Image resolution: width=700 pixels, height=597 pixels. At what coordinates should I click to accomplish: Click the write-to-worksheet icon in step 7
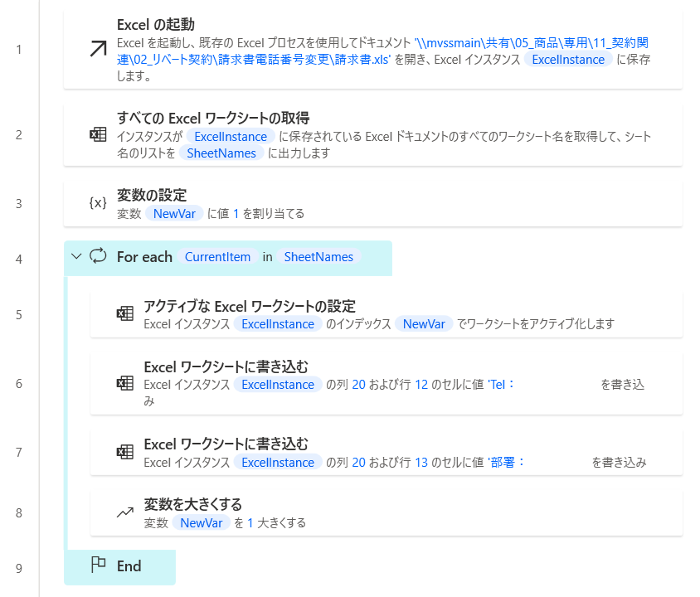coord(124,452)
